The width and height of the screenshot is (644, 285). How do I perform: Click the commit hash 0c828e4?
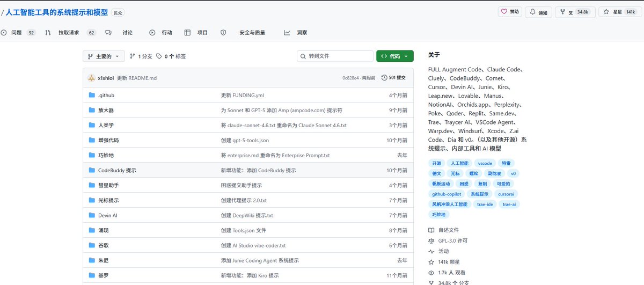click(351, 78)
